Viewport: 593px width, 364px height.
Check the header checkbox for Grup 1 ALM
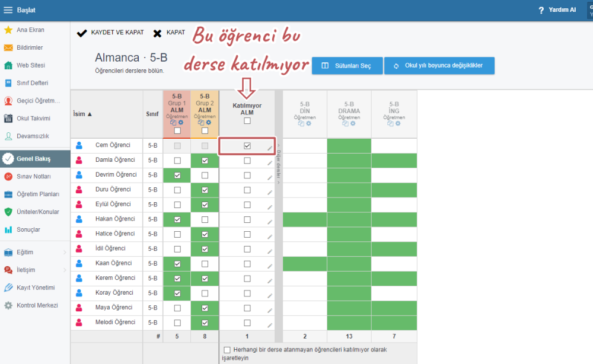[177, 131]
